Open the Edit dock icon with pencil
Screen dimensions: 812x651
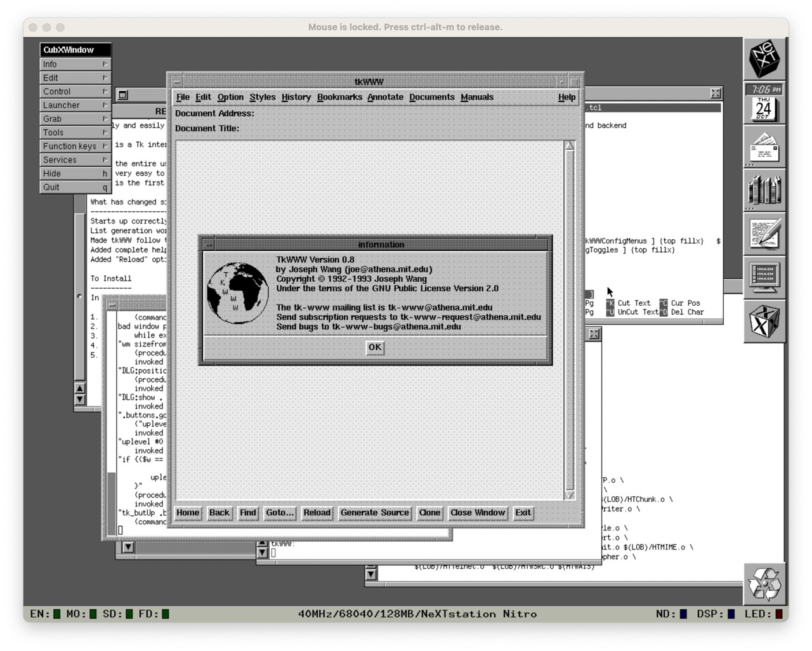pos(765,234)
